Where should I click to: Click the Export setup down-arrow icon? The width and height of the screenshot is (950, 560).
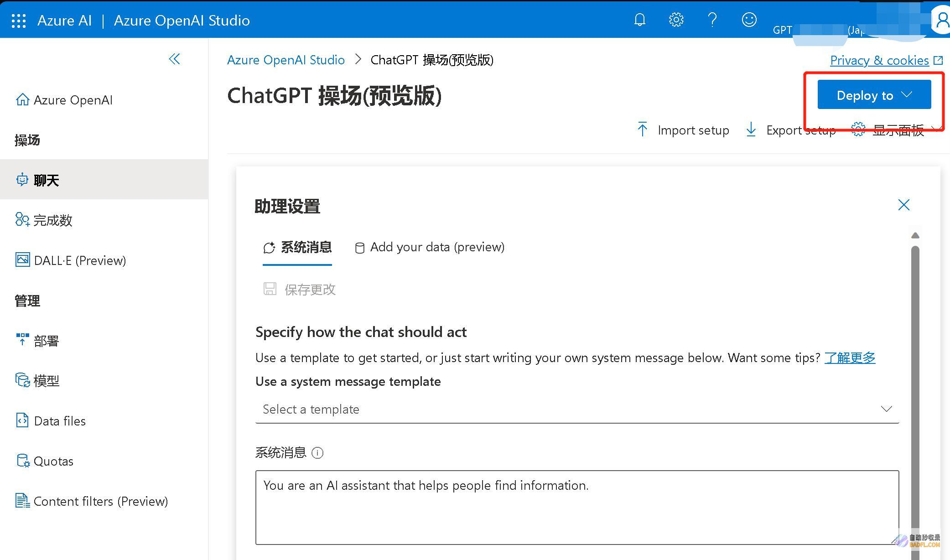[x=751, y=130]
